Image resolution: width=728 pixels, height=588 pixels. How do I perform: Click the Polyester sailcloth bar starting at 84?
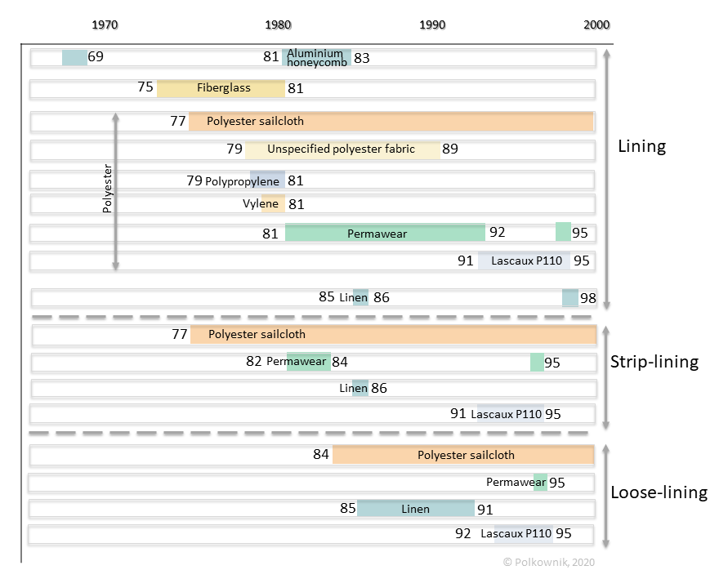[x=462, y=455]
